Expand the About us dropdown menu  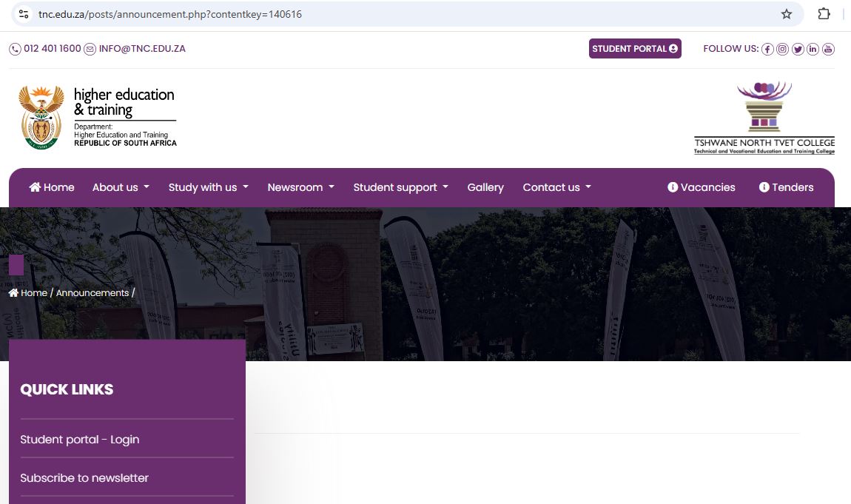(x=121, y=187)
